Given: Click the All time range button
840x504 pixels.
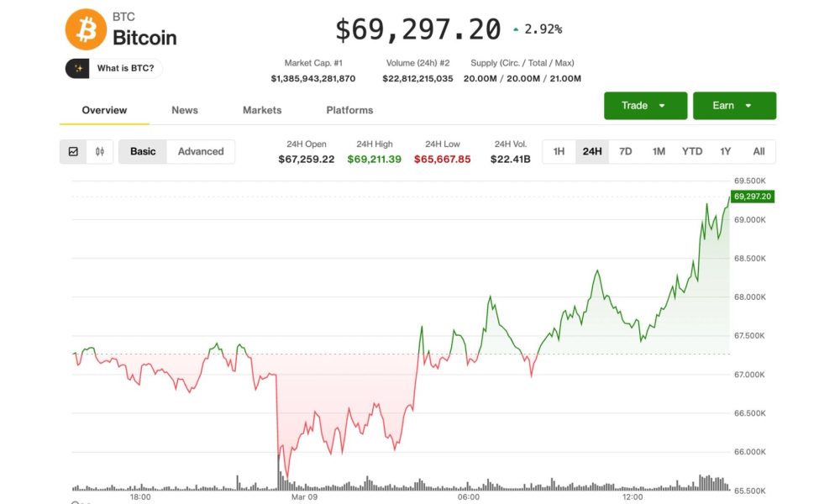Looking at the screenshot, I should click(759, 151).
